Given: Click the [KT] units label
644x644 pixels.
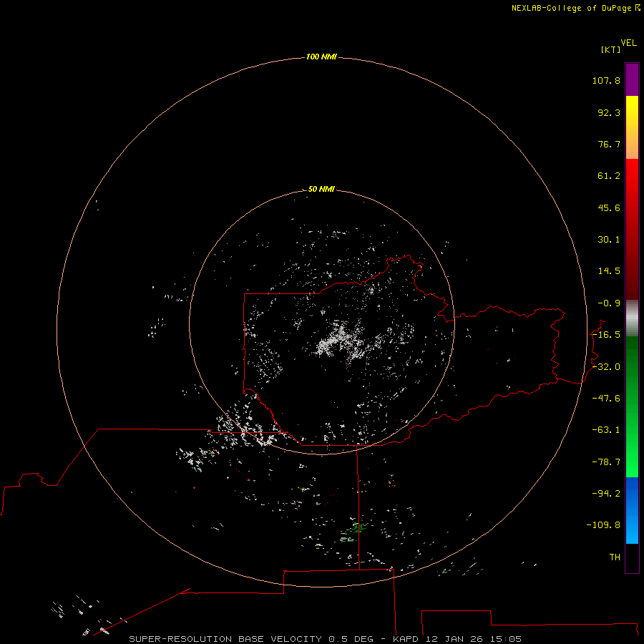Looking at the screenshot, I should coord(610,49).
